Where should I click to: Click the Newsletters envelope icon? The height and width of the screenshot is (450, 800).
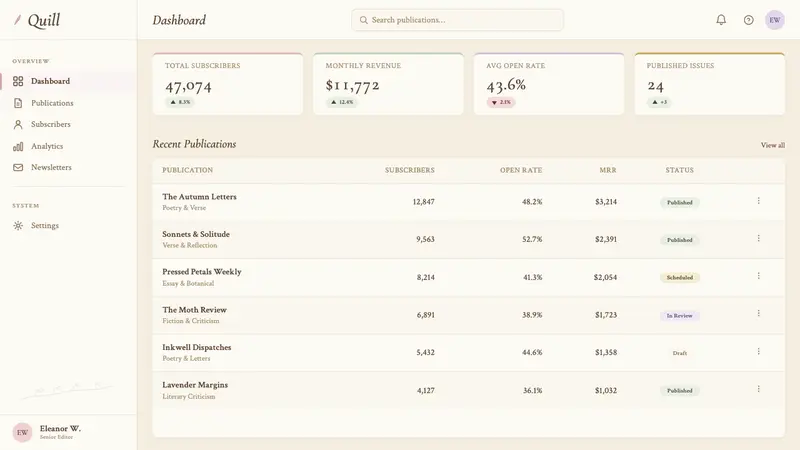coord(18,167)
